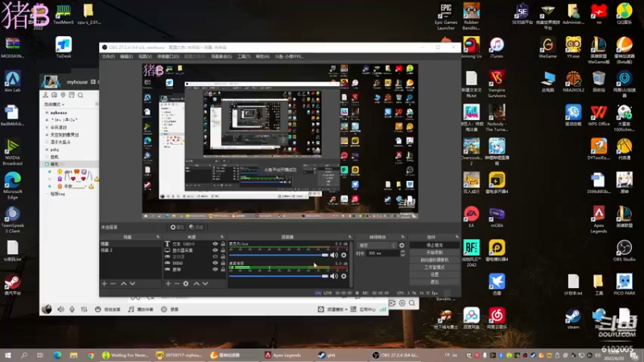The height and width of the screenshot is (362, 644).
Task: Click the Studio Mode button
Action: click(434, 267)
